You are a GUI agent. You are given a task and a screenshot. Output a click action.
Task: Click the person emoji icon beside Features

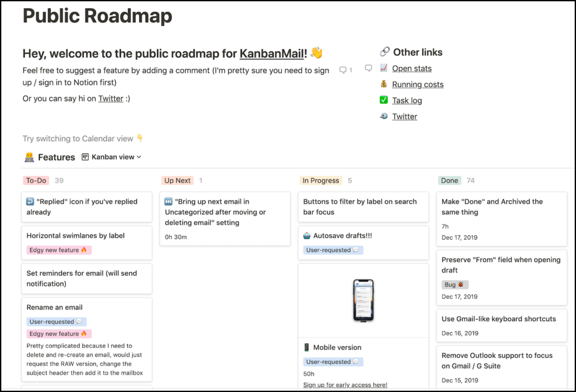tap(29, 157)
